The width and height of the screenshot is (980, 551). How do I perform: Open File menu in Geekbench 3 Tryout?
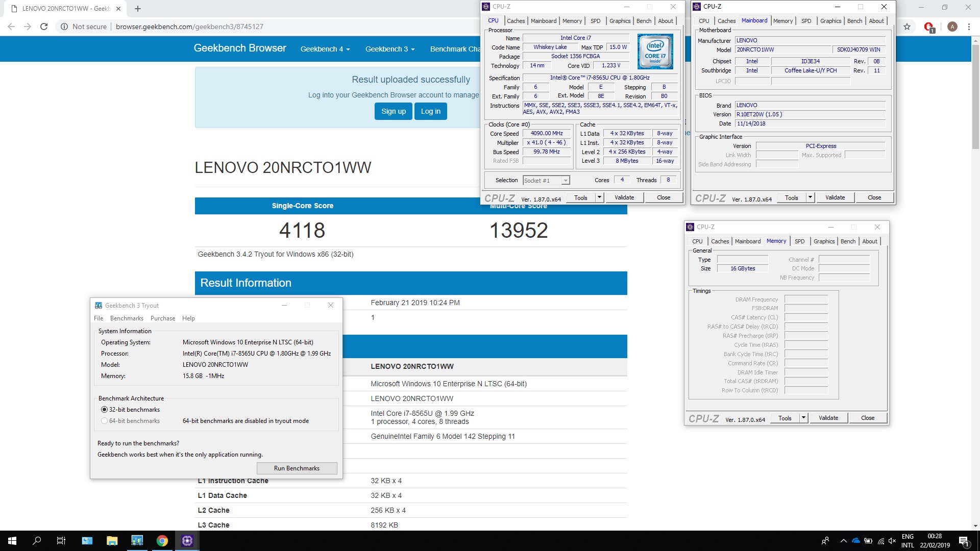tap(99, 318)
